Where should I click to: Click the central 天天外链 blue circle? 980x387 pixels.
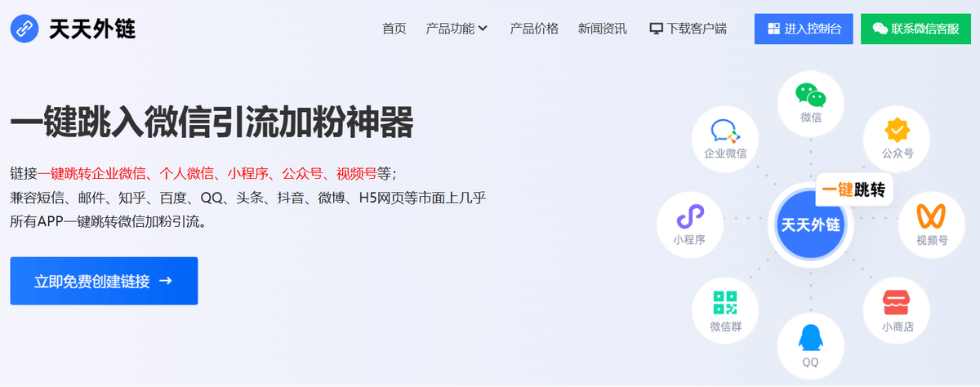[x=811, y=225]
